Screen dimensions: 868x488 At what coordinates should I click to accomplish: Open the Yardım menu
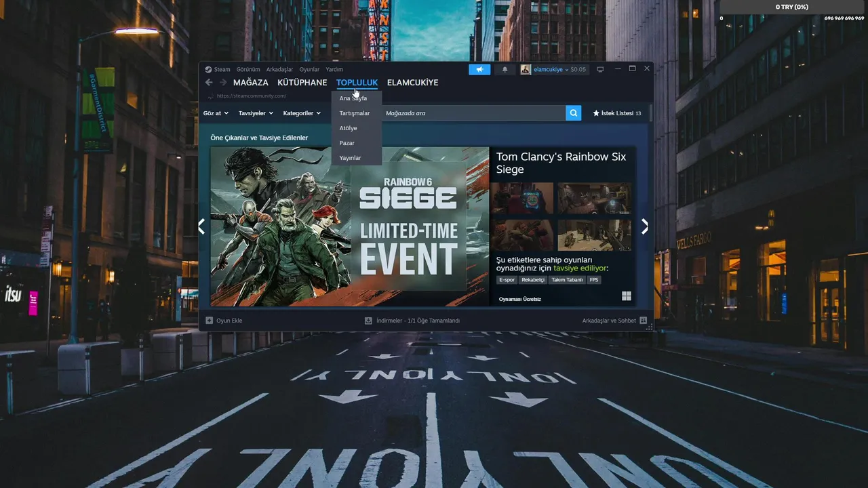coord(334,69)
